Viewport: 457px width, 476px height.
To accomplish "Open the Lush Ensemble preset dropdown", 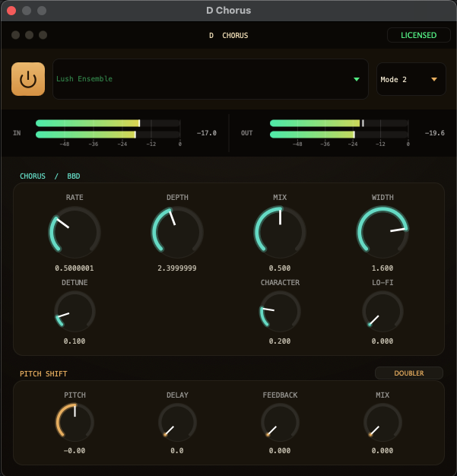I will pyautogui.click(x=211, y=79).
